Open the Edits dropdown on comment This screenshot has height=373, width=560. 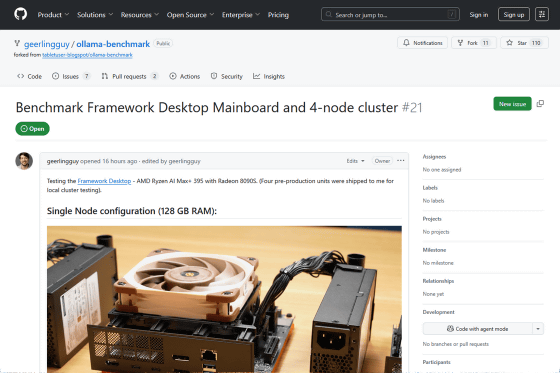[x=355, y=161]
